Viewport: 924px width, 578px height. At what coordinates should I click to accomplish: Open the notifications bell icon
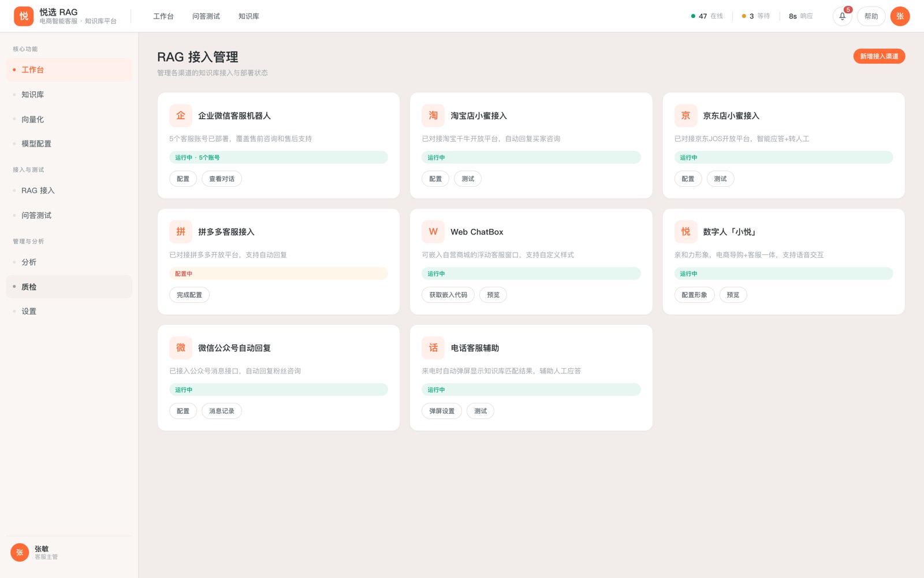pyautogui.click(x=842, y=16)
